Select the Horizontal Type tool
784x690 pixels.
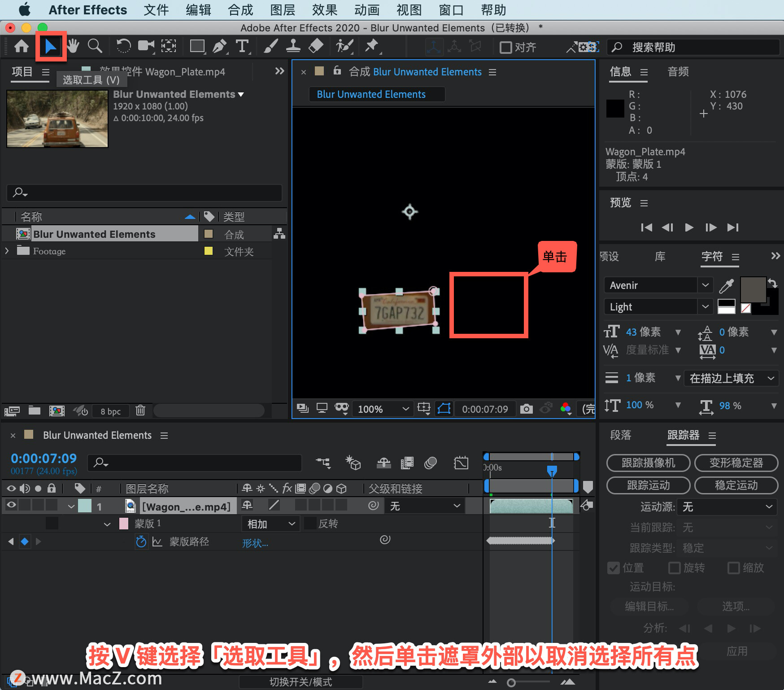242,46
